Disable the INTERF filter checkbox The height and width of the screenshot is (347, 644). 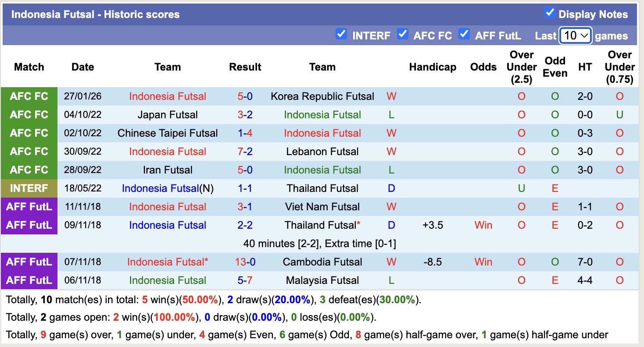click(x=341, y=34)
